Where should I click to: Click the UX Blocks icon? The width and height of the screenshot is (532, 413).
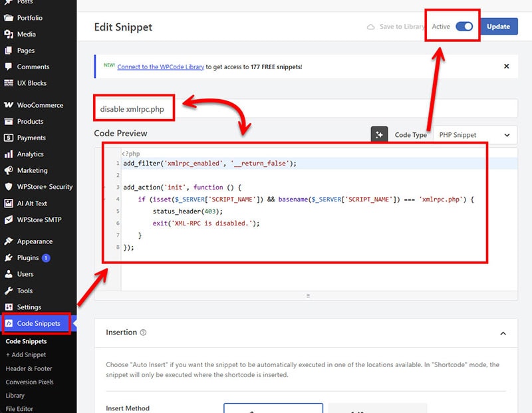click(x=9, y=83)
